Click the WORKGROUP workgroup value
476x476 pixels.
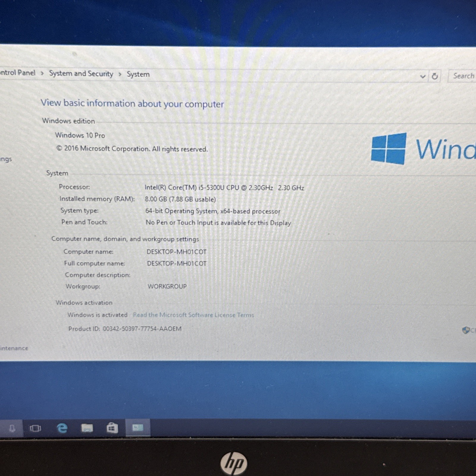[167, 286]
